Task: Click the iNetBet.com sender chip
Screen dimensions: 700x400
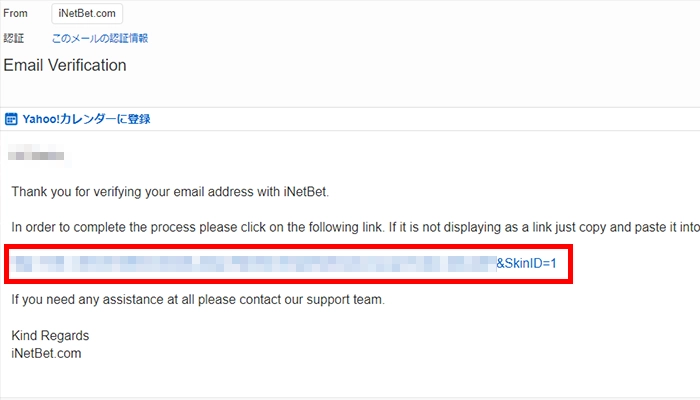Action: tap(88, 14)
